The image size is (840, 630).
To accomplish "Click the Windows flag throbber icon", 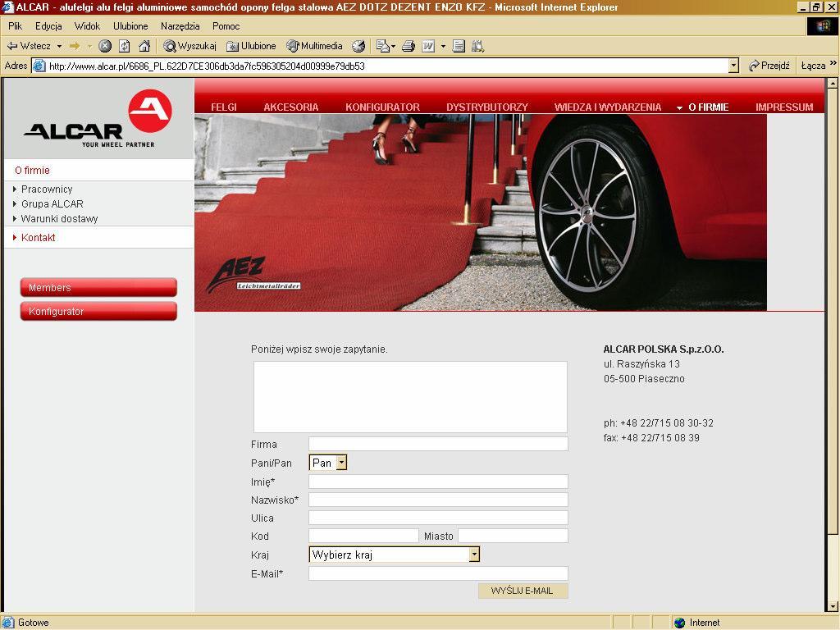I will (x=822, y=26).
